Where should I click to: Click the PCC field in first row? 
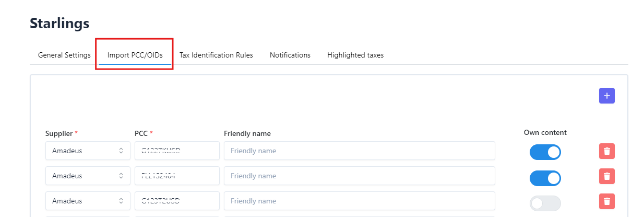[177, 151]
